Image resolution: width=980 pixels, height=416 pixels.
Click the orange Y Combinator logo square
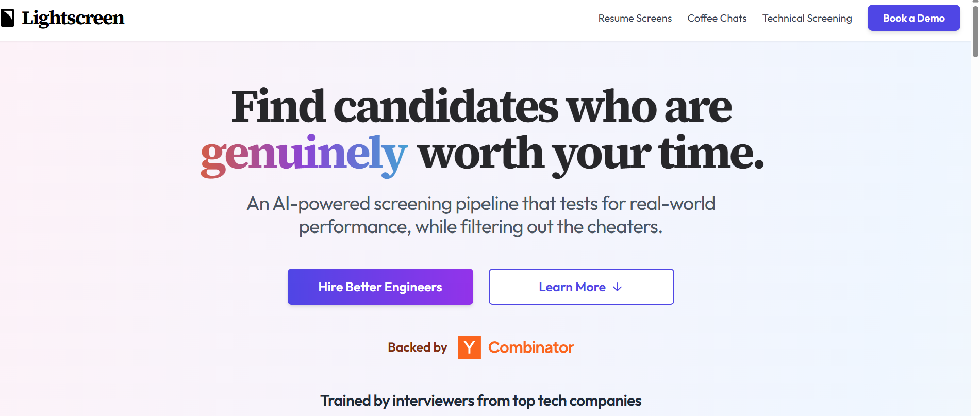469,347
